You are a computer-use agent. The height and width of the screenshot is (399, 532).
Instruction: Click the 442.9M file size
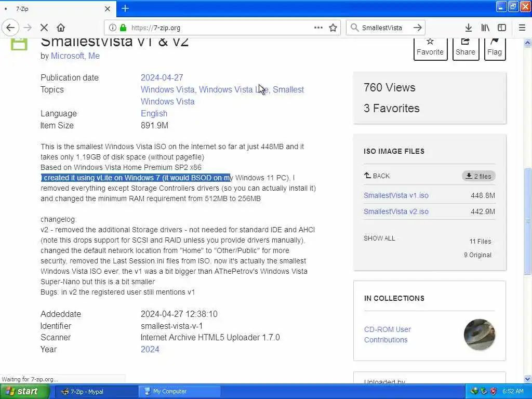coord(483,211)
